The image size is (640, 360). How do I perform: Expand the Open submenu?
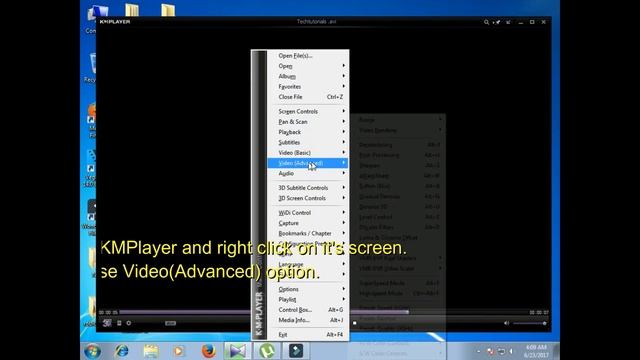click(308, 66)
